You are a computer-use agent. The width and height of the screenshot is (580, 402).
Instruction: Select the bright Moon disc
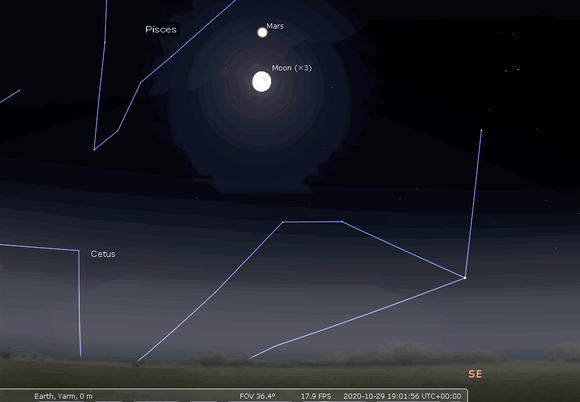click(x=262, y=81)
